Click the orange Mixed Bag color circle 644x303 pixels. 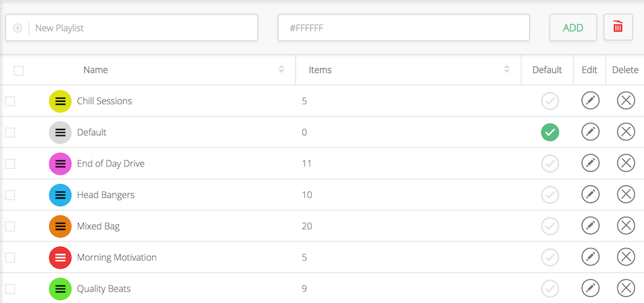click(60, 226)
